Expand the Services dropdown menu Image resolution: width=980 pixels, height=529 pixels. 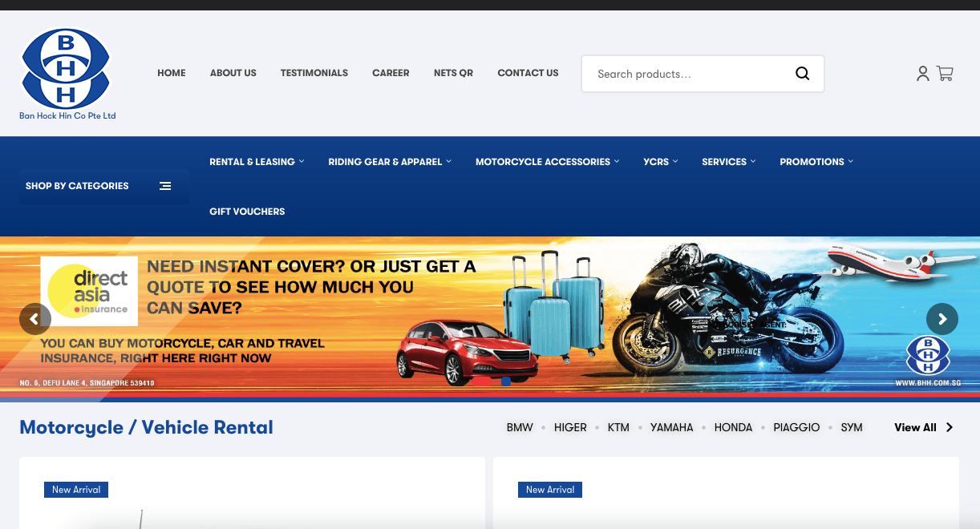[729, 162]
